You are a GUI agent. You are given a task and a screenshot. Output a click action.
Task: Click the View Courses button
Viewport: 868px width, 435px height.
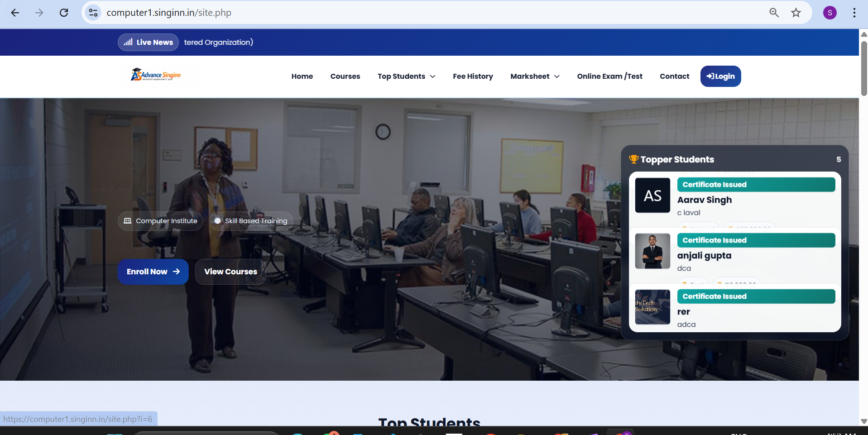click(x=230, y=272)
